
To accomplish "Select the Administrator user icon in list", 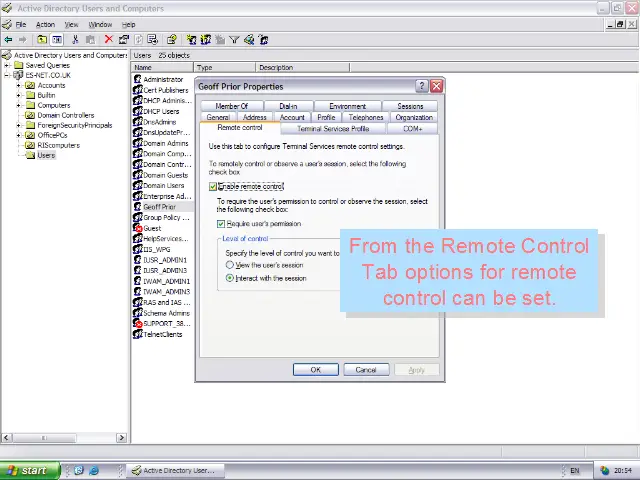I will click(138, 79).
